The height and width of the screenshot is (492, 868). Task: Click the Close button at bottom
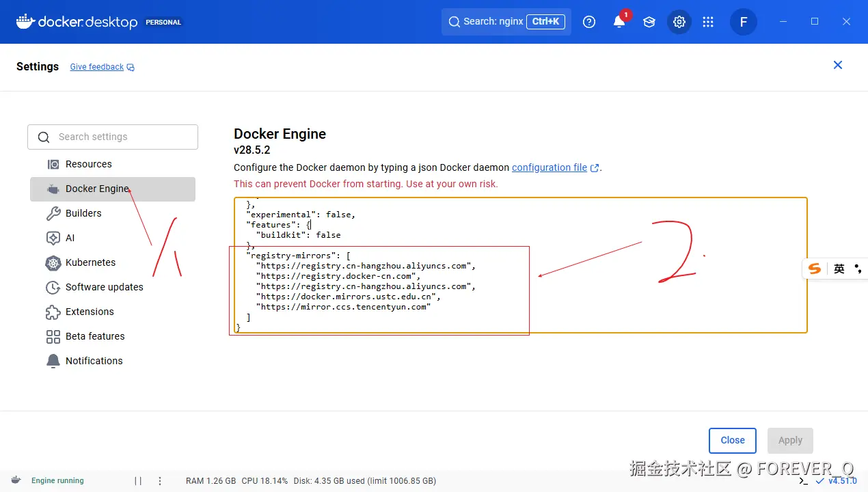click(733, 440)
